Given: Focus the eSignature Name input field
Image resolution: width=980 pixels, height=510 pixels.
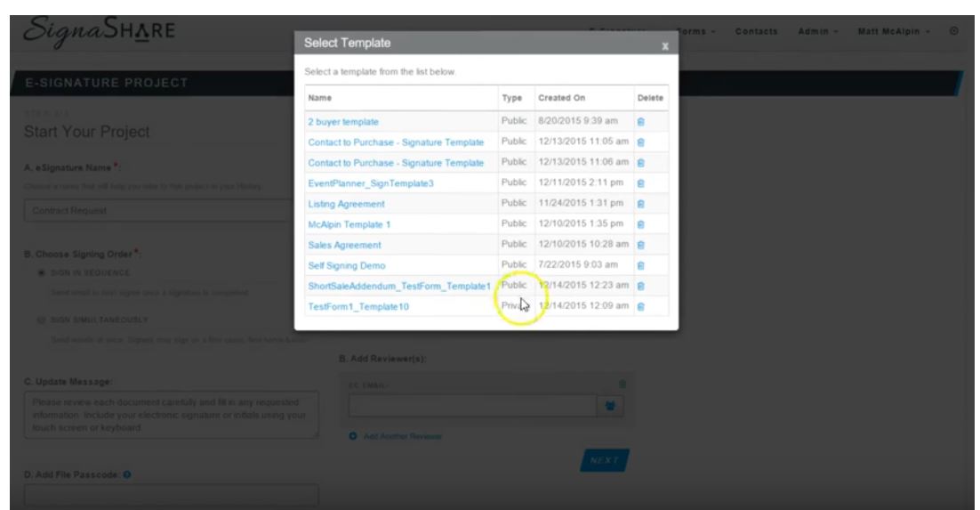Looking at the screenshot, I should [159, 211].
